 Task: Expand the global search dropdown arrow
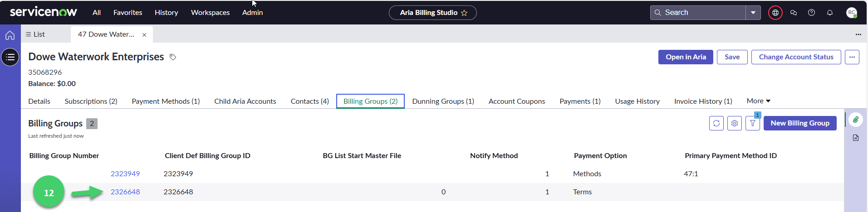(753, 13)
